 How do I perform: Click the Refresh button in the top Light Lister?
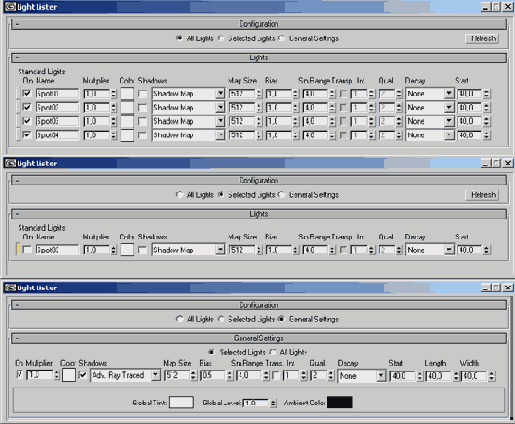coord(482,39)
